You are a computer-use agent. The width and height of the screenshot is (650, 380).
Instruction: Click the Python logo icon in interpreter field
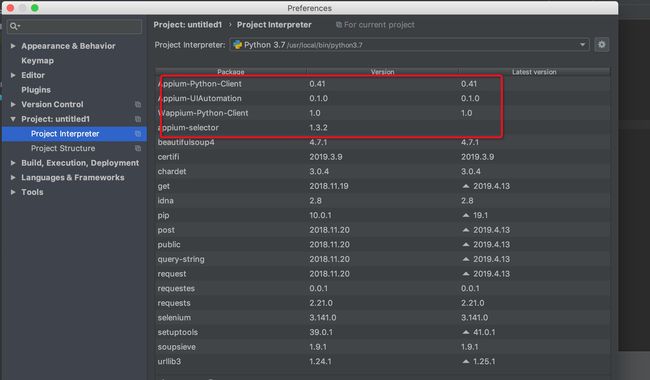pos(238,45)
